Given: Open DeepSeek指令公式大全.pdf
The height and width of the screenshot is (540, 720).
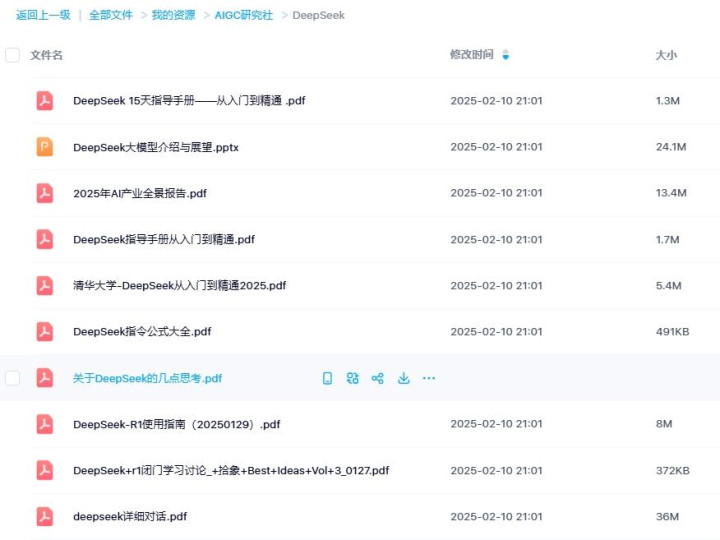Looking at the screenshot, I should pyautogui.click(x=142, y=332).
